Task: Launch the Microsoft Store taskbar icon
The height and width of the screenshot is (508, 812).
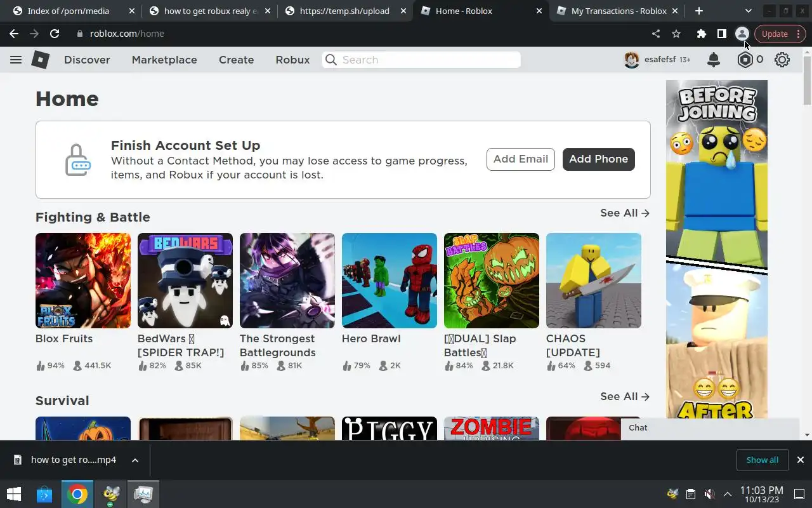Action: coord(44,494)
